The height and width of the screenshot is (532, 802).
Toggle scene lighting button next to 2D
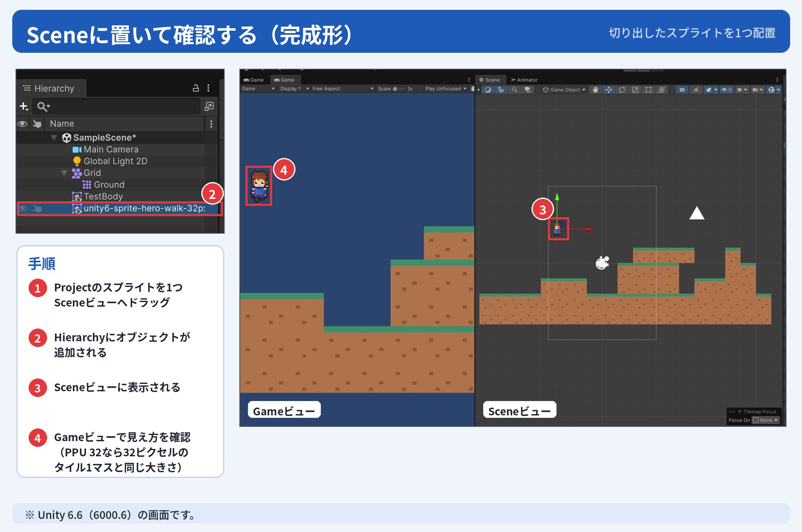click(696, 90)
